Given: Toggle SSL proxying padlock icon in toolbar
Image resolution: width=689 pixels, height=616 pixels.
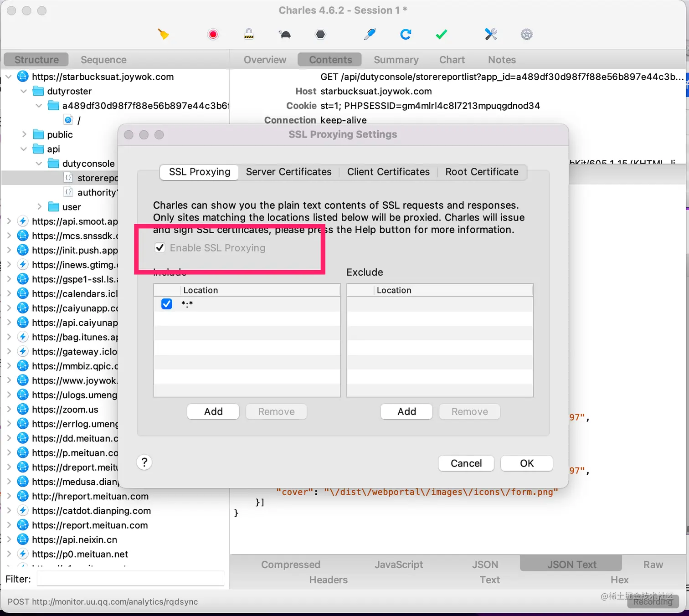Looking at the screenshot, I should [249, 34].
